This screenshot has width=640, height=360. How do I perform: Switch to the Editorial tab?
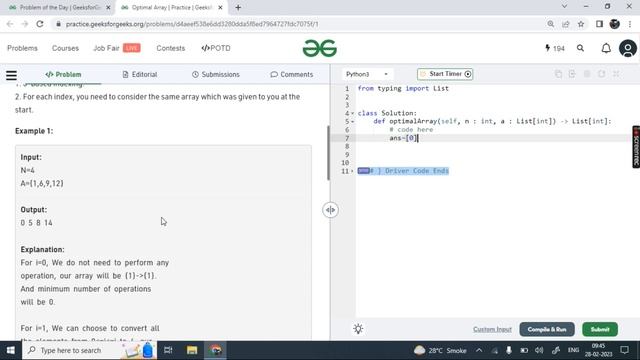pos(140,74)
